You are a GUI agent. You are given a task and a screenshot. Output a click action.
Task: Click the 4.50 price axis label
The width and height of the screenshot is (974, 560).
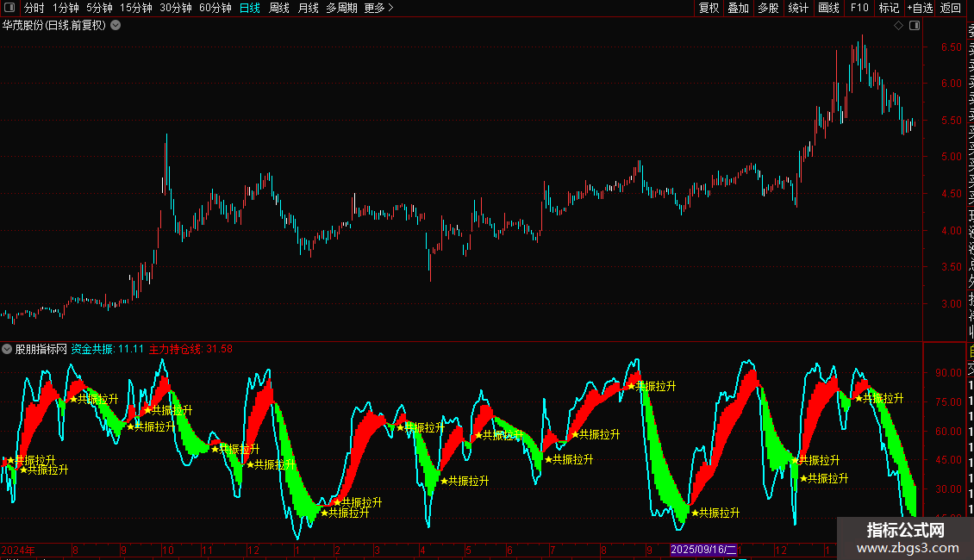[x=951, y=194]
